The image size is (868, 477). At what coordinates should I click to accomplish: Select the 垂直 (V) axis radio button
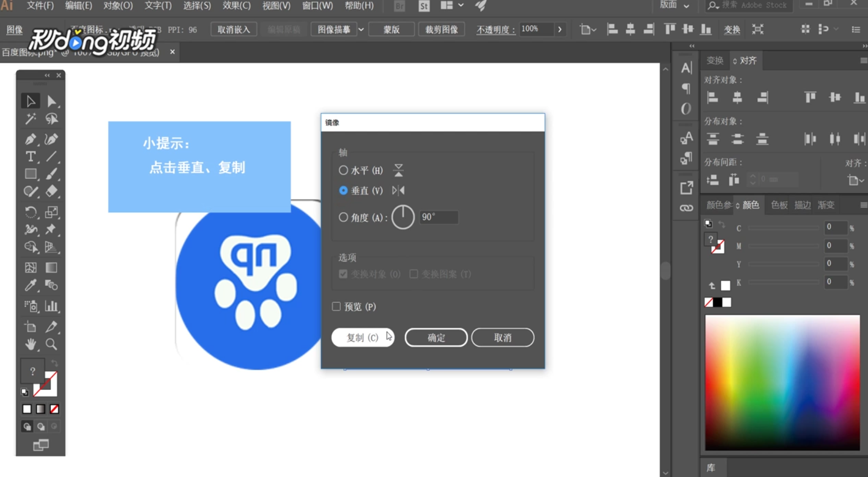343,190
